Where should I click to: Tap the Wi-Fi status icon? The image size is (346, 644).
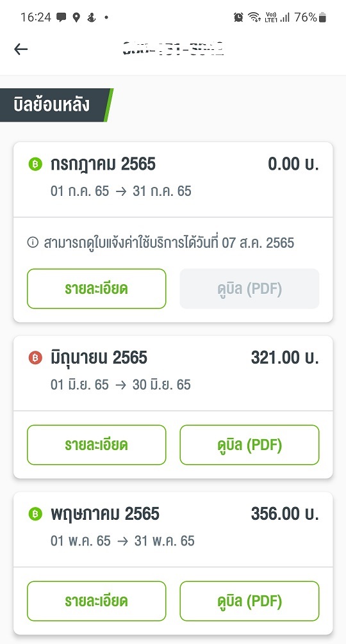254,17
